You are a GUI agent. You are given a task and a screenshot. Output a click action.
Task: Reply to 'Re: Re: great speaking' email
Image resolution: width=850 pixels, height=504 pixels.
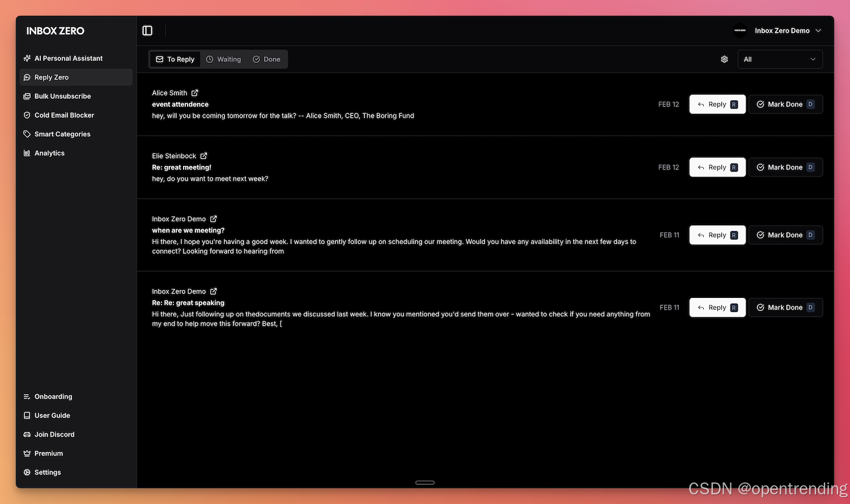pyautogui.click(x=717, y=307)
